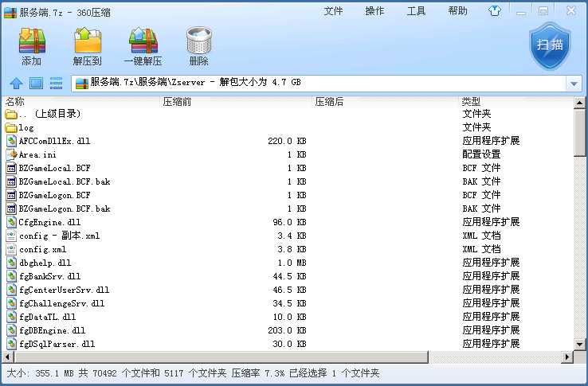588x386 pixels.
Task: Click the config - 副本.xml file icon
Action: (12, 236)
